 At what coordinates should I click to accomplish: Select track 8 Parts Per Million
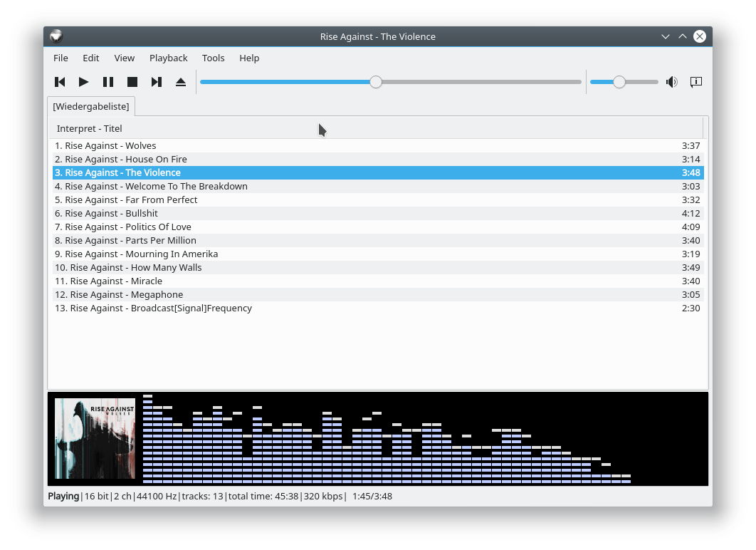378,240
